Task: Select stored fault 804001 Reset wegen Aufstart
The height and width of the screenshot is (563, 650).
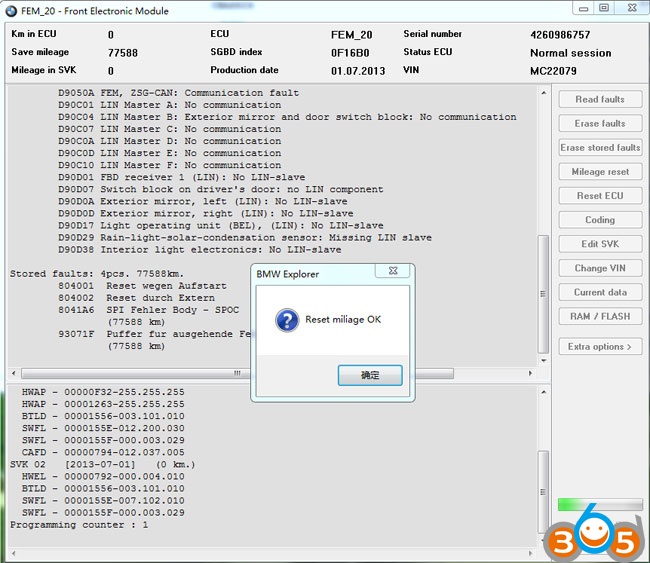Action: (142, 286)
